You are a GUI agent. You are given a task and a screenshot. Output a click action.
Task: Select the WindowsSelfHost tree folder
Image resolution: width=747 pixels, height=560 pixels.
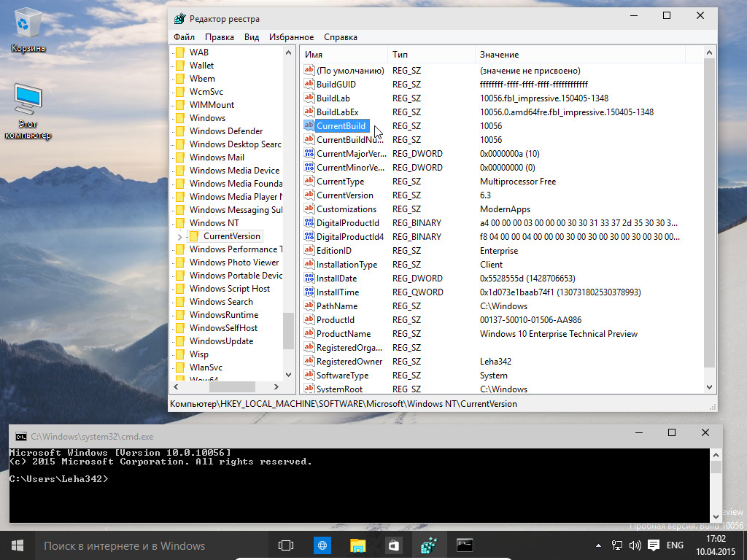[x=223, y=328]
